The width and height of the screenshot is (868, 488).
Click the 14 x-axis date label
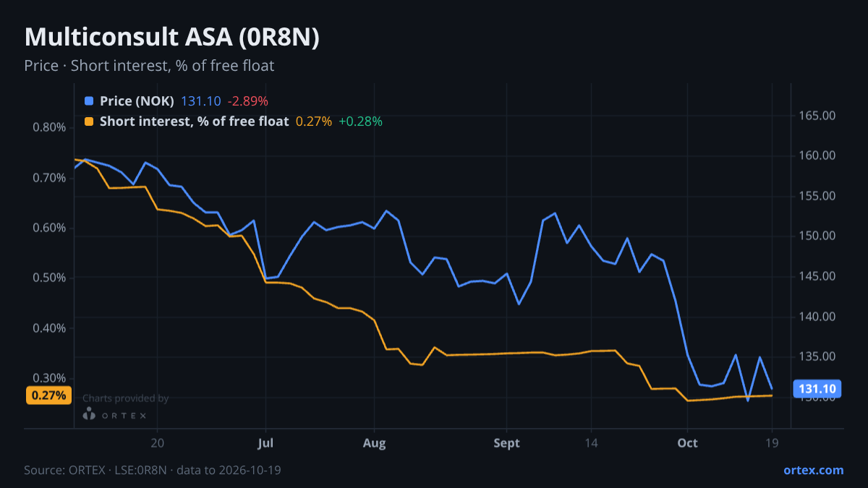pos(591,443)
